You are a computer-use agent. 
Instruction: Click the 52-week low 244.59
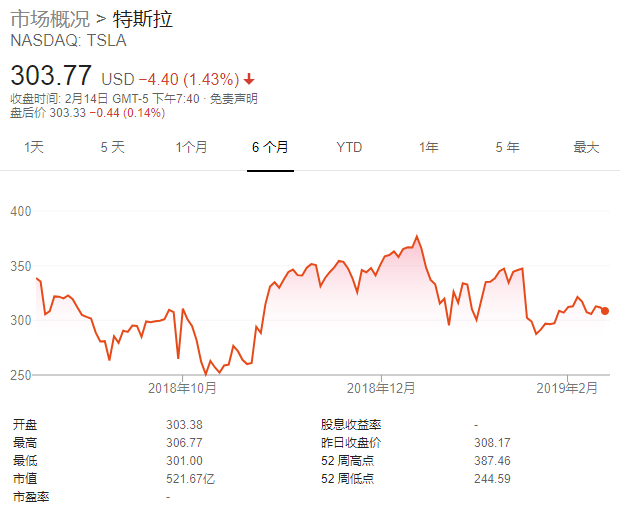pos(492,479)
